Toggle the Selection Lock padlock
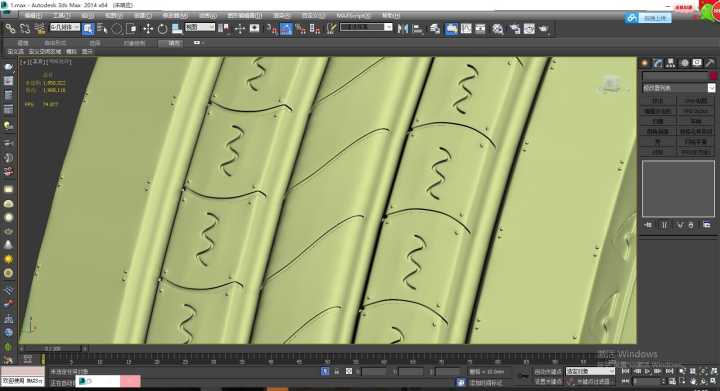 point(337,371)
